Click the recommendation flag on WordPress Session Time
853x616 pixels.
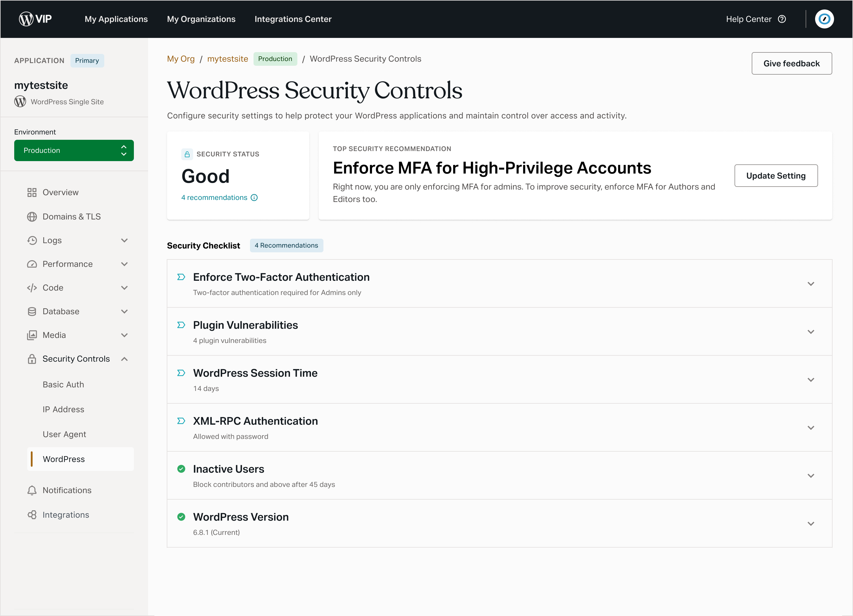tap(181, 373)
